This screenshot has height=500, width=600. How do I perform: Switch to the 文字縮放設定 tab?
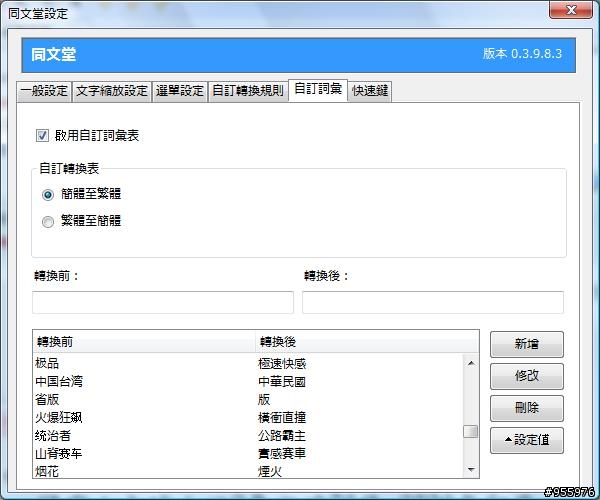tap(112, 91)
